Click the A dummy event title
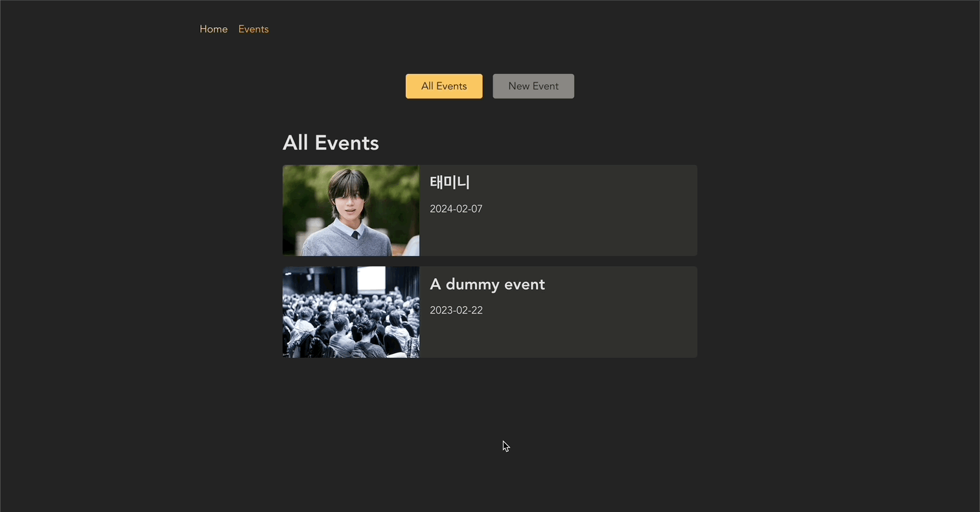 click(487, 284)
